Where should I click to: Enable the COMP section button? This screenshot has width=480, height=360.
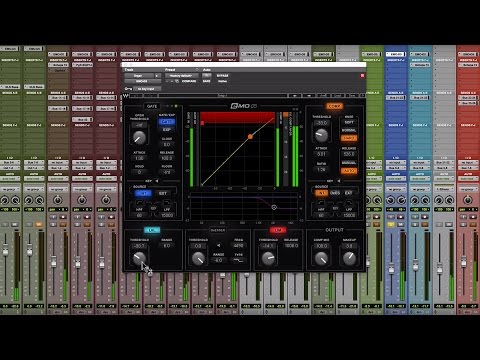click(x=334, y=106)
